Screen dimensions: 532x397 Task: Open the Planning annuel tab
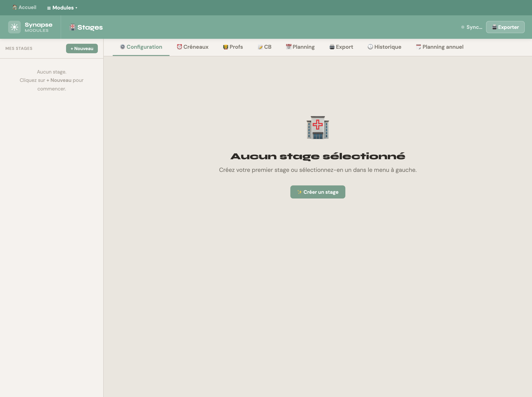pyautogui.click(x=440, y=47)
